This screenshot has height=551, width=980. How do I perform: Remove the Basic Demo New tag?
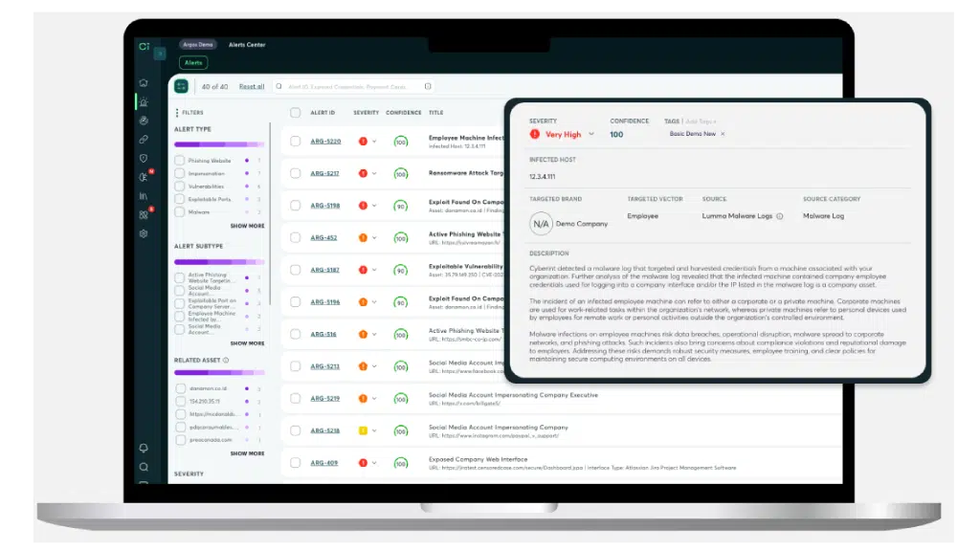723,134
